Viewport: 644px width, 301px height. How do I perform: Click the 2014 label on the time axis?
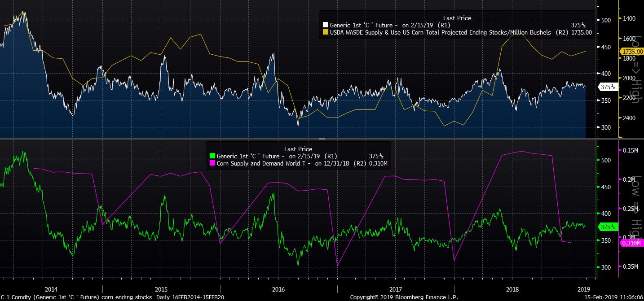coord(51,289)
